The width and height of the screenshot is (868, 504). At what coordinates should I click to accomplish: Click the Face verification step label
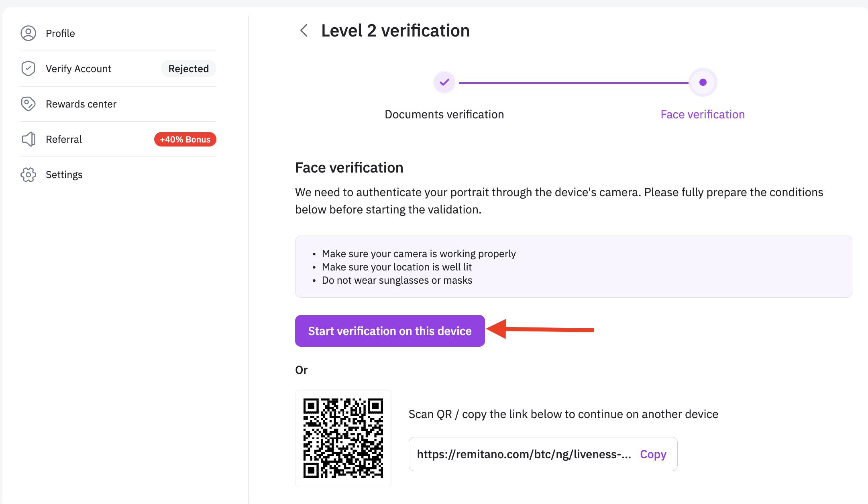point(703,114)
